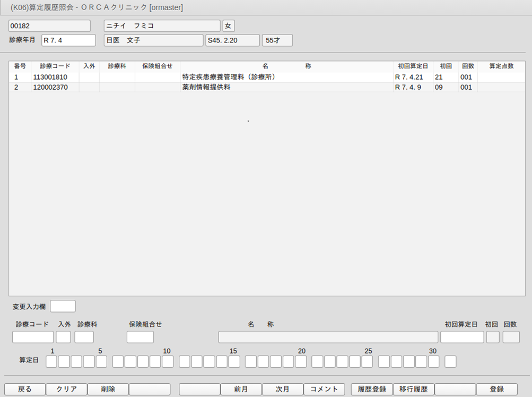Click the 診療科 entry field at bottom
The height and width of the screenshot is (397, 532).
pyautogui.click(x=84, y=337)
